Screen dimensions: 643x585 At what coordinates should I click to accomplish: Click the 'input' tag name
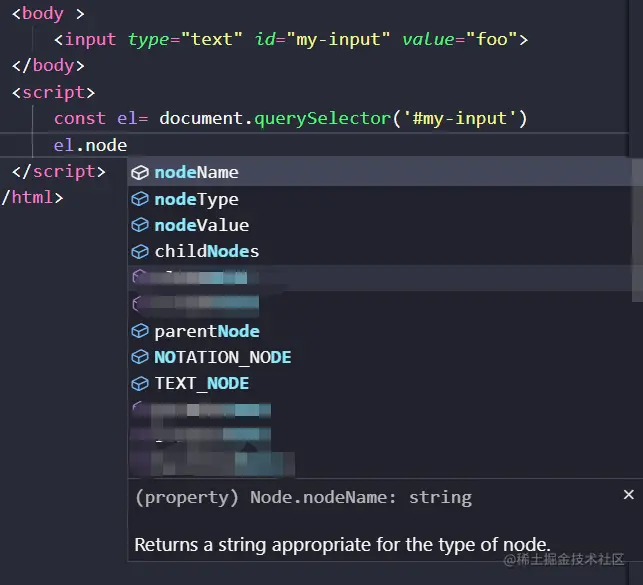tap(91, 40)
